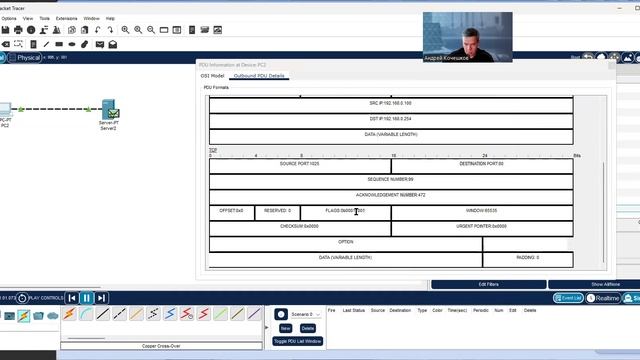Screen dimensions: 640x360
Task: Click the Print icon in the toolbar
Action: 18,30
